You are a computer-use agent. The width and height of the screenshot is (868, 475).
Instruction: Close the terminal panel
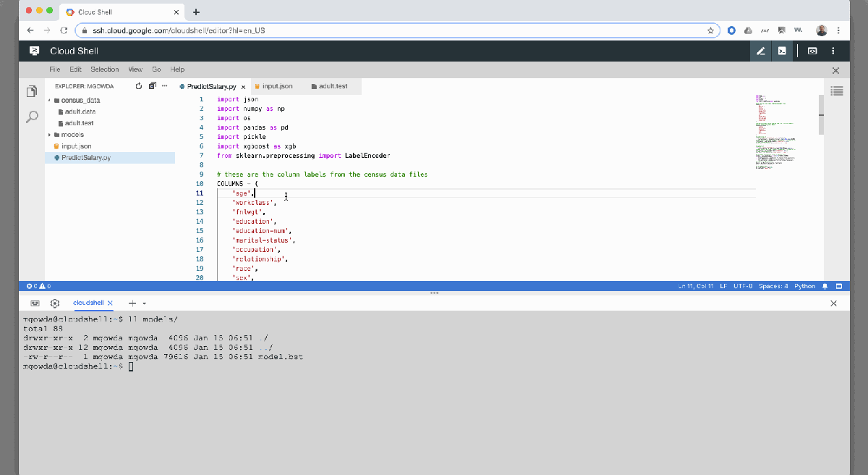click(835, 303)
